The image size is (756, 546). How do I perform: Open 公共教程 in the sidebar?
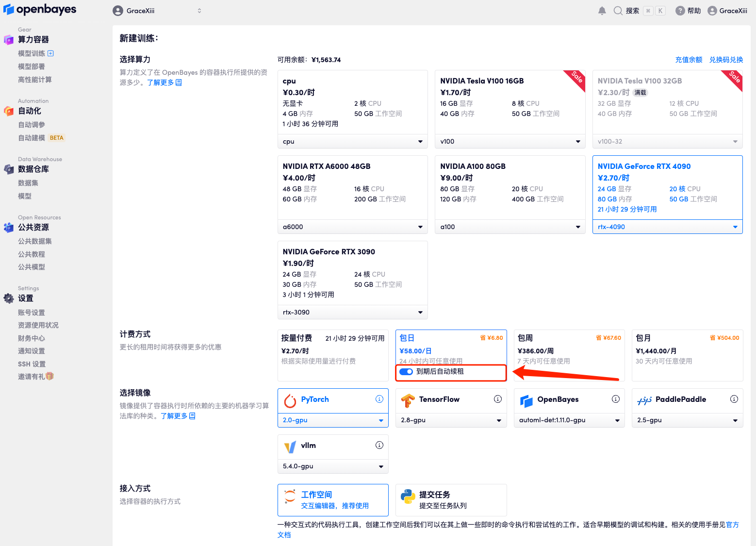[x=32, y=254]
